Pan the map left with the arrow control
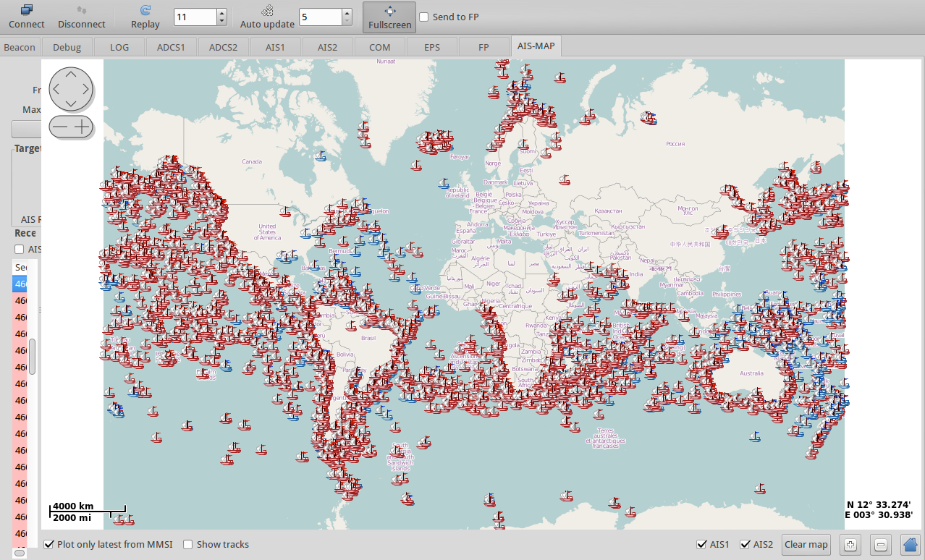 [x=55, y=89]
